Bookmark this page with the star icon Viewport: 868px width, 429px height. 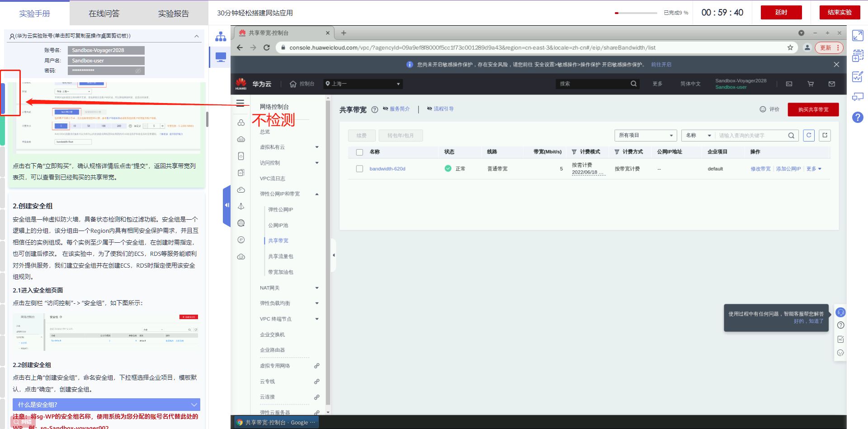790,47
